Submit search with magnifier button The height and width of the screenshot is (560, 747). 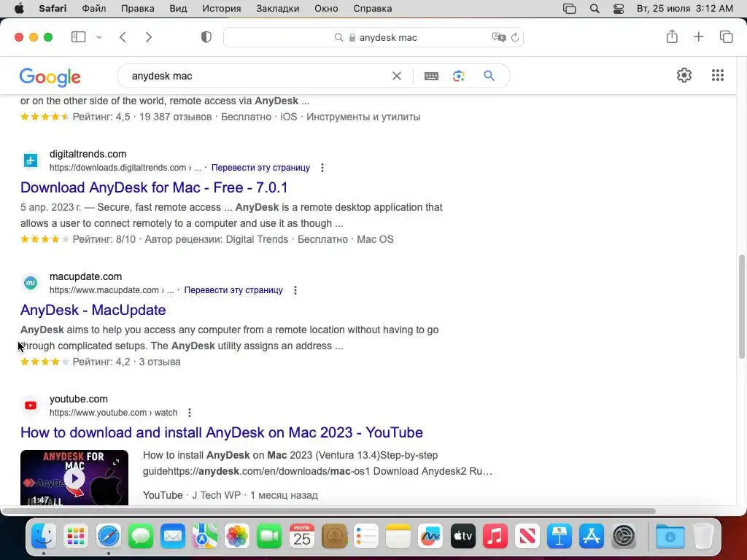click(489, 76)
